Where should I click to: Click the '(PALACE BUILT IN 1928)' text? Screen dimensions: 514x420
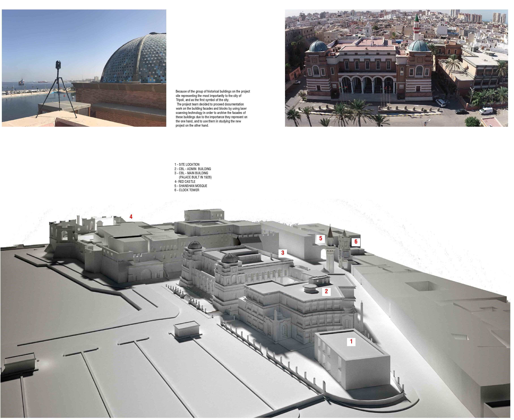click(x=195, y=177)
